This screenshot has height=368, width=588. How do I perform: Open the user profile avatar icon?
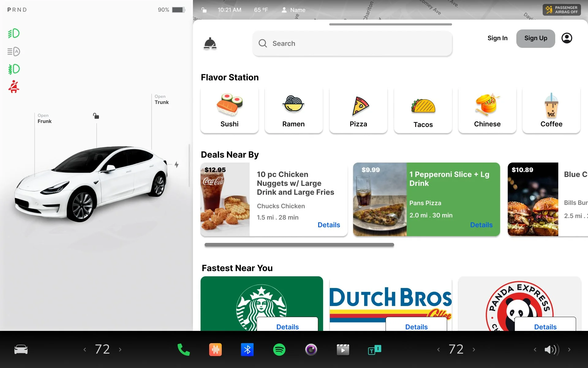pyautogui.click(x=567, y=38)
